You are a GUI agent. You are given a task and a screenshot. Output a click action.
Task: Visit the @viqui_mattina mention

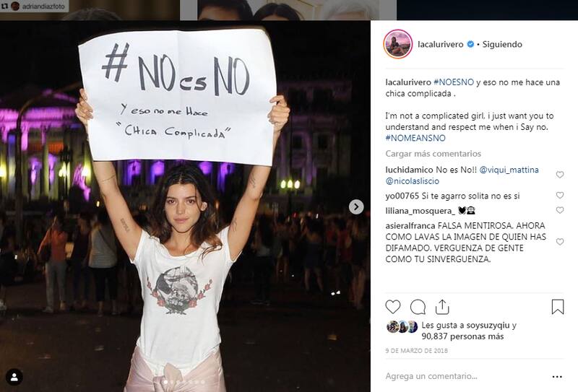(x=509, y=170)
